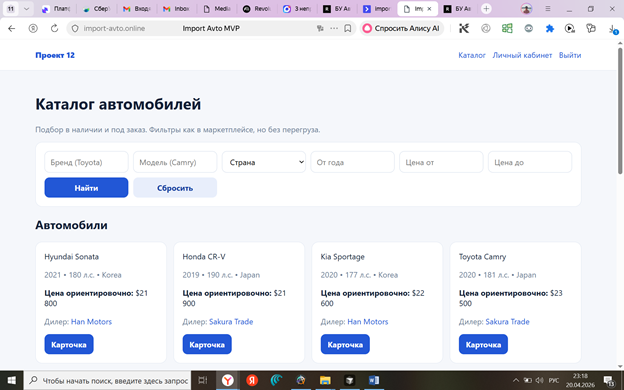Click the Yandex ID icon beside back arrow
Viewport: 624px width, 390px height.
[33, 28]
